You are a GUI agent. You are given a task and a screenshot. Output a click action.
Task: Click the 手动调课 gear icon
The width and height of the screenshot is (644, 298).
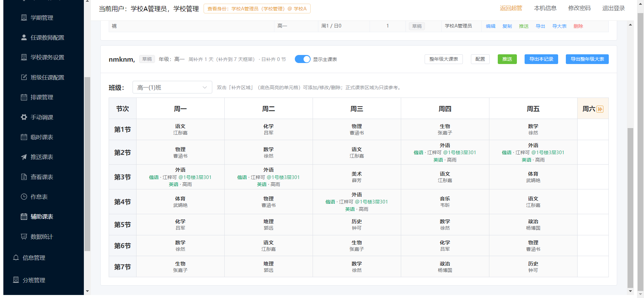click(24, 117)
